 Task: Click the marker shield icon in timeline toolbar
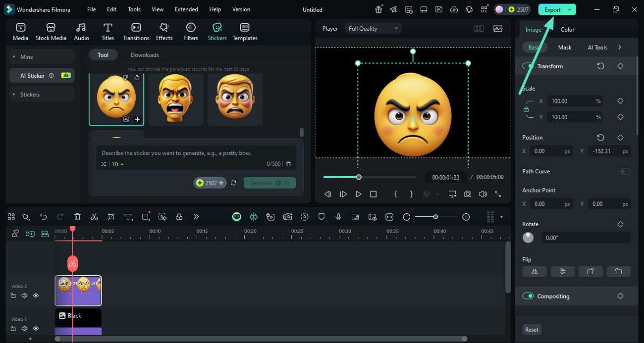click(322, 217)
